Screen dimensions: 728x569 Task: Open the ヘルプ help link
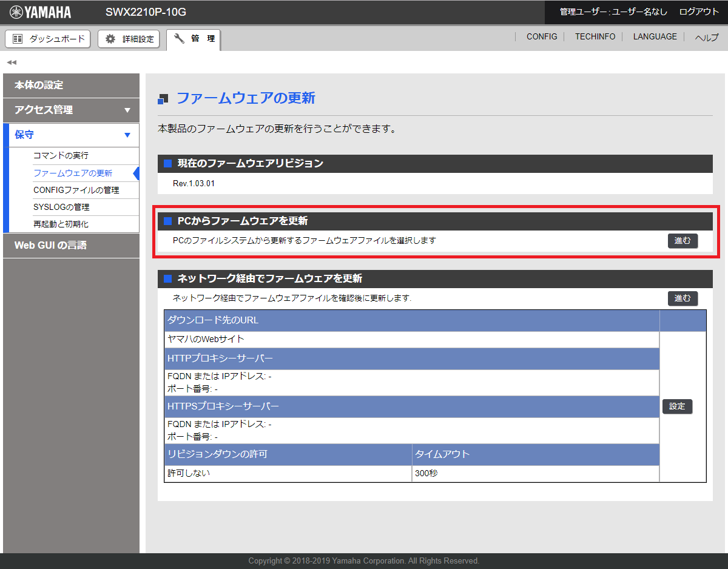pos(707,37)
